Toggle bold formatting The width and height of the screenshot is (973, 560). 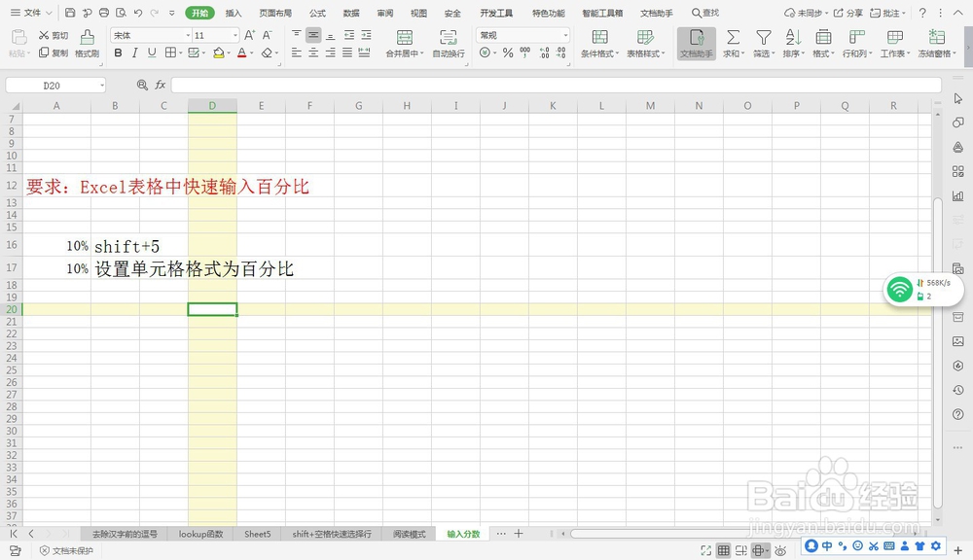click(x=116, y=53)
